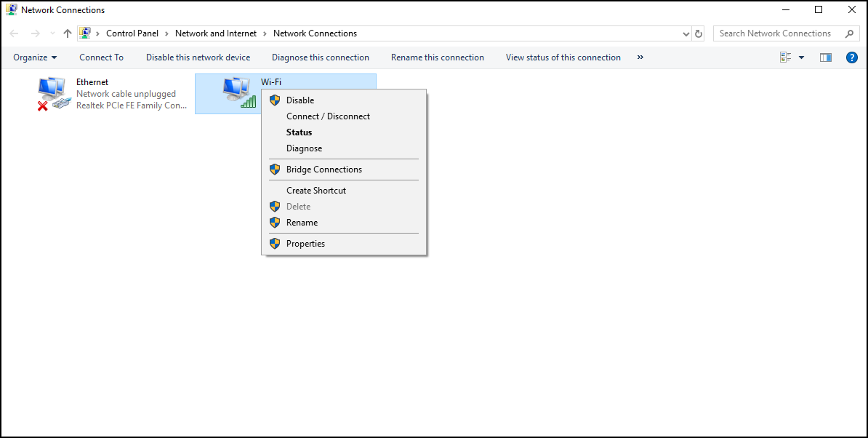Image resolution: width=868 pixels, height=438 pixels.
Task: Open the view options dropdown arrow
Action: (801, 57)
